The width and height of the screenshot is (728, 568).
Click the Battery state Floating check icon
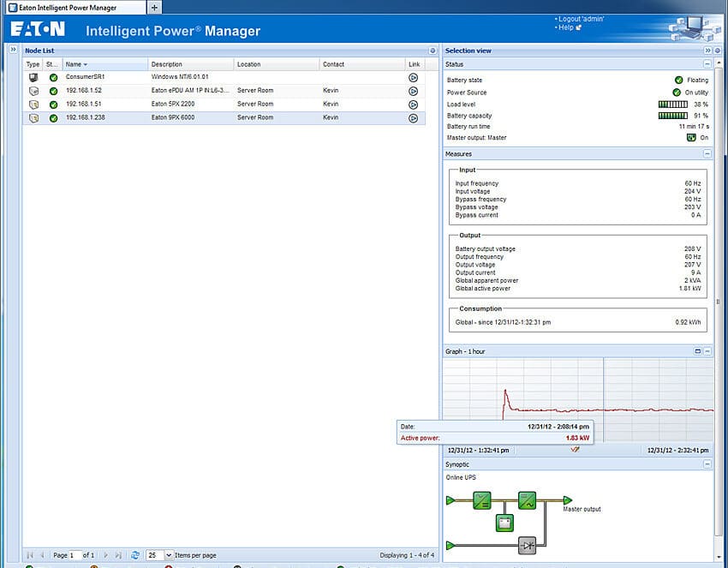coord(678,80)
